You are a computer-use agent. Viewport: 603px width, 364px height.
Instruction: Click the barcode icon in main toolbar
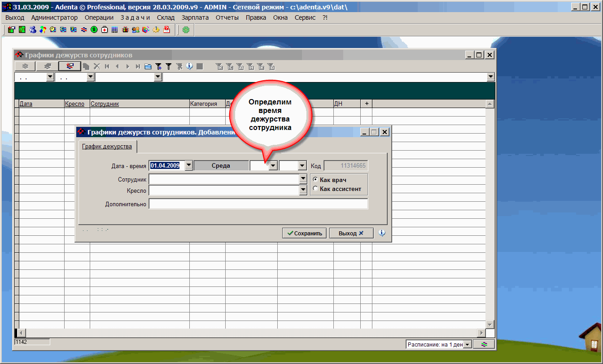pos(115,30)
